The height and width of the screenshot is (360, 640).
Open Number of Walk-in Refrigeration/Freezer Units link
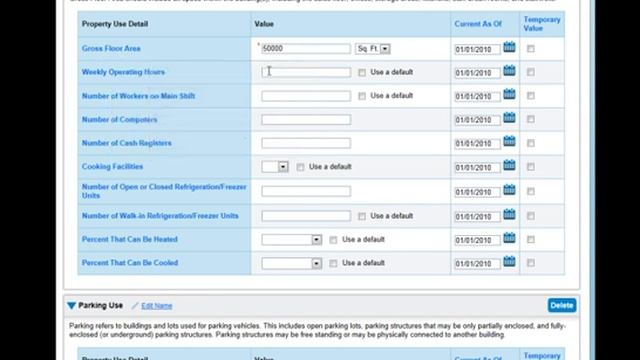160,216
